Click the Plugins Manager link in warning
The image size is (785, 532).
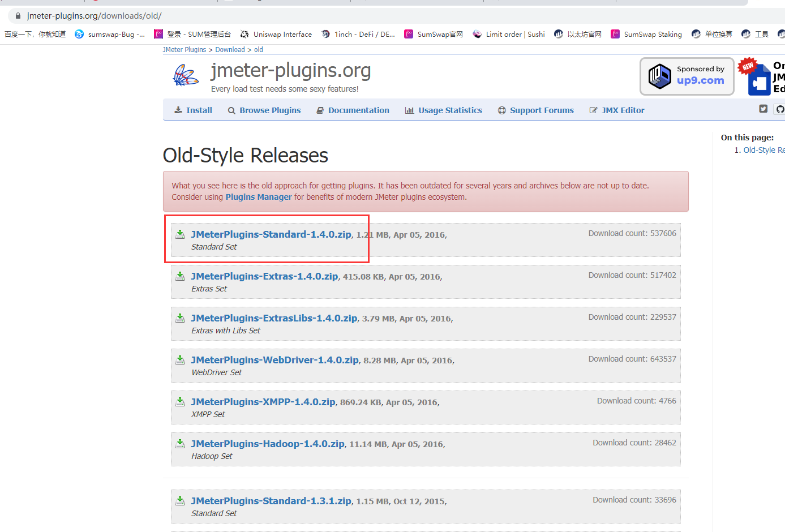tap(259, 197)
